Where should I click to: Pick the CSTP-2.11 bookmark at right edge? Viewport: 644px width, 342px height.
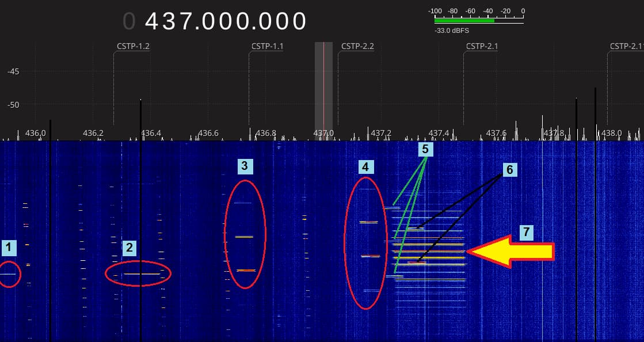point(626,46)
